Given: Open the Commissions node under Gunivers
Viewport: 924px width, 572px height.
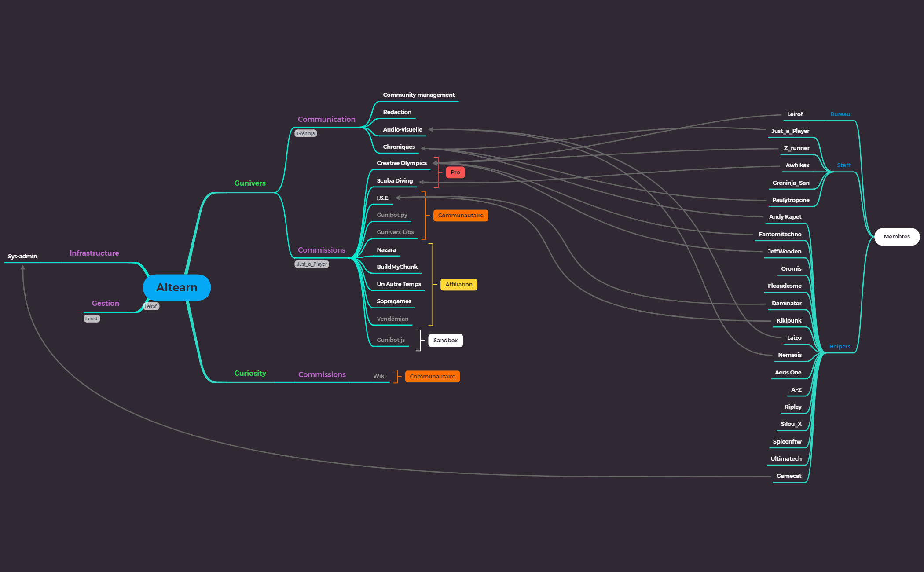Looking at the screenshot, I should 322,250.
